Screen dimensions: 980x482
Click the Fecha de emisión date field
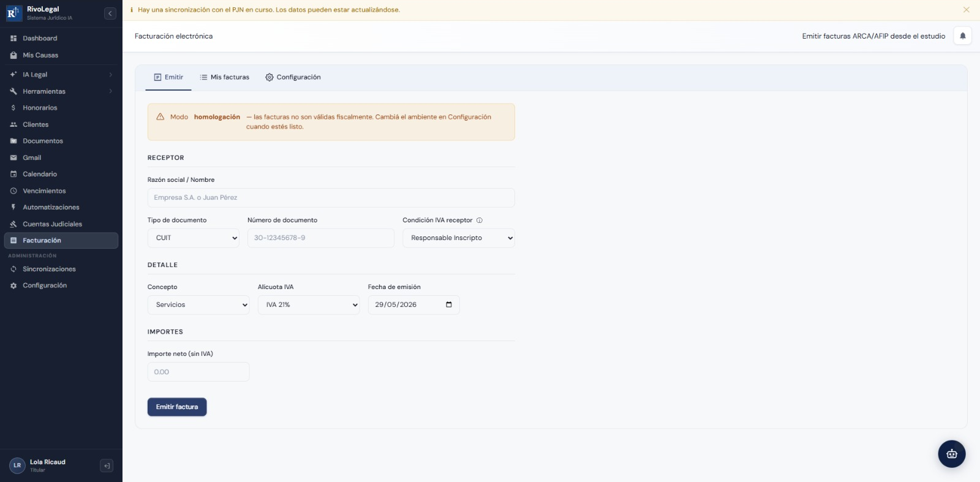coord(413,305)
